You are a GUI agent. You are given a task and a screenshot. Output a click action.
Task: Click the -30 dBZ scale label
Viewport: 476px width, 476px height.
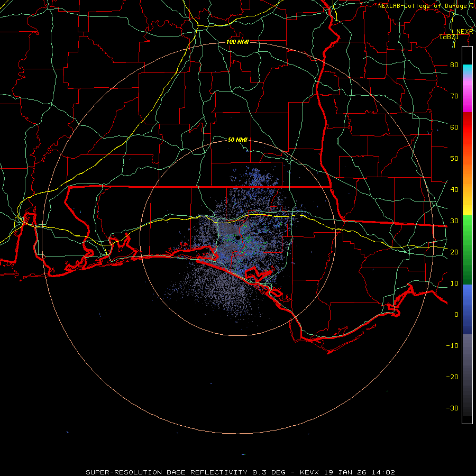click(452, 408)
